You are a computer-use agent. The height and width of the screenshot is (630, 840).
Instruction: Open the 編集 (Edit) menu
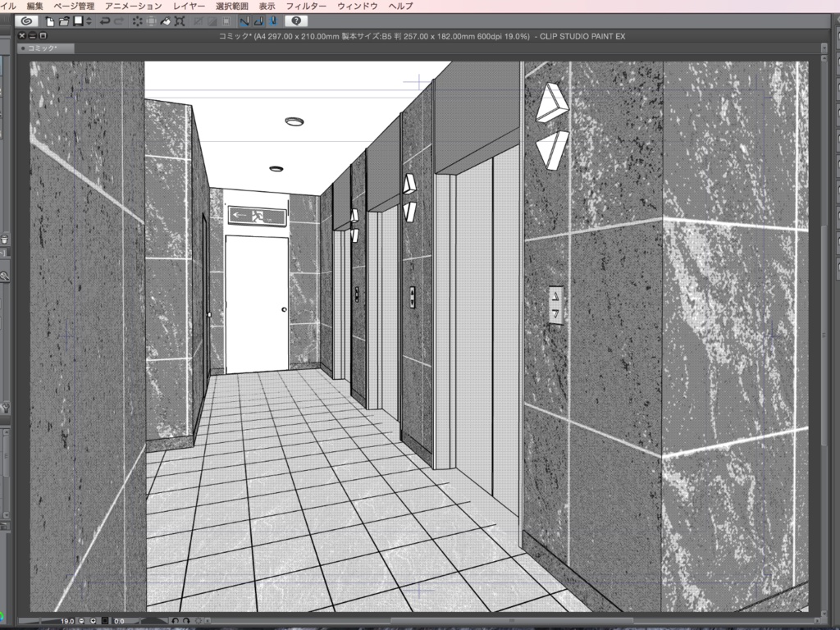click(x=34, y=6)
